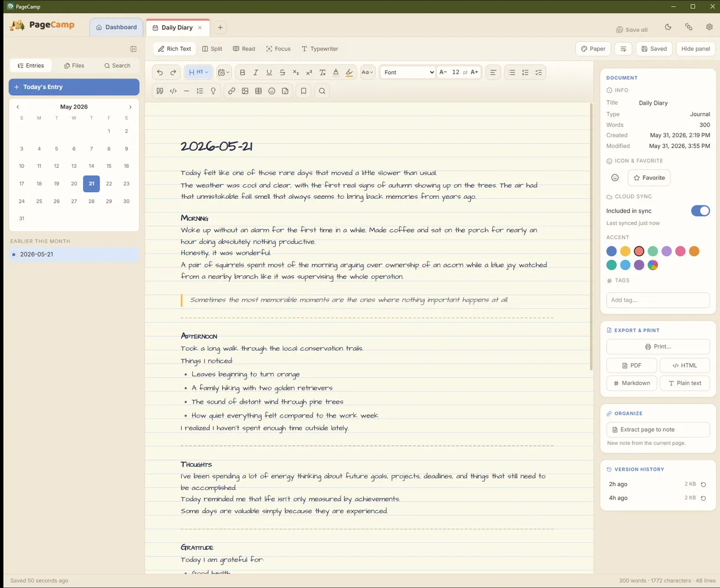720x588 pixels.
Task: Insert a callout lightbulb block
Action: [213, 91]
